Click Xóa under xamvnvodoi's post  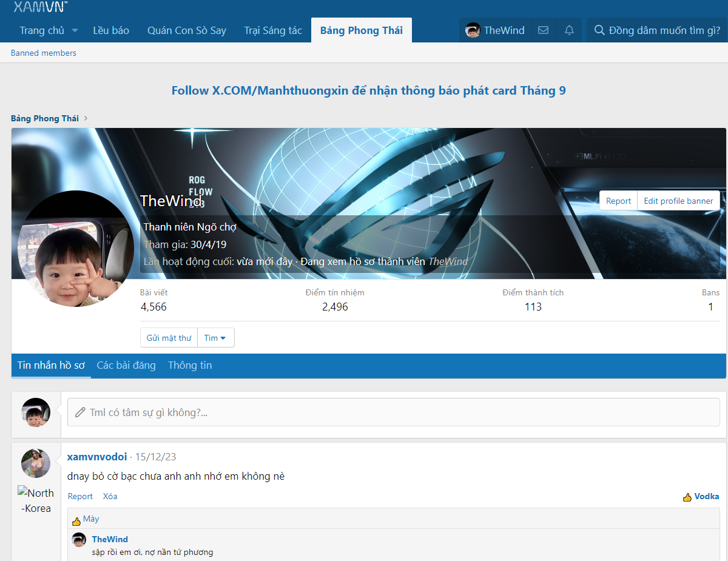[x=110, y=496]
